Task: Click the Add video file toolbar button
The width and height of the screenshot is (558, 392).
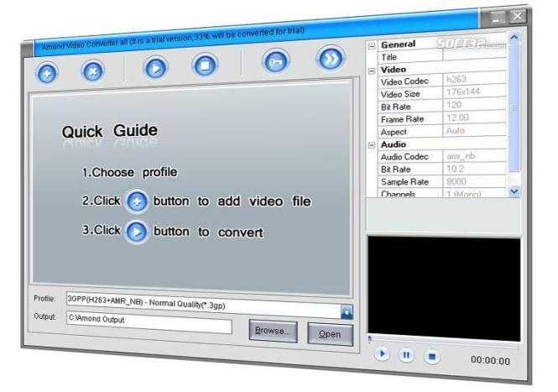Action: [x=47, y=73]
